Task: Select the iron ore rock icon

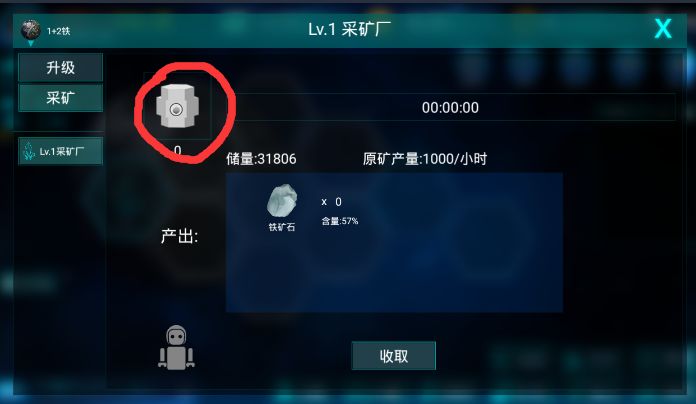Action: click(282, 201)
